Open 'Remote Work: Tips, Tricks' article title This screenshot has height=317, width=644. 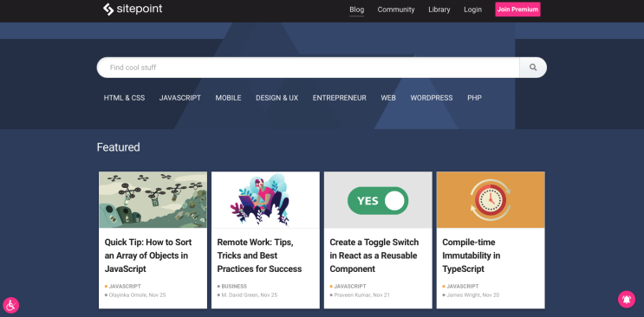259,256
